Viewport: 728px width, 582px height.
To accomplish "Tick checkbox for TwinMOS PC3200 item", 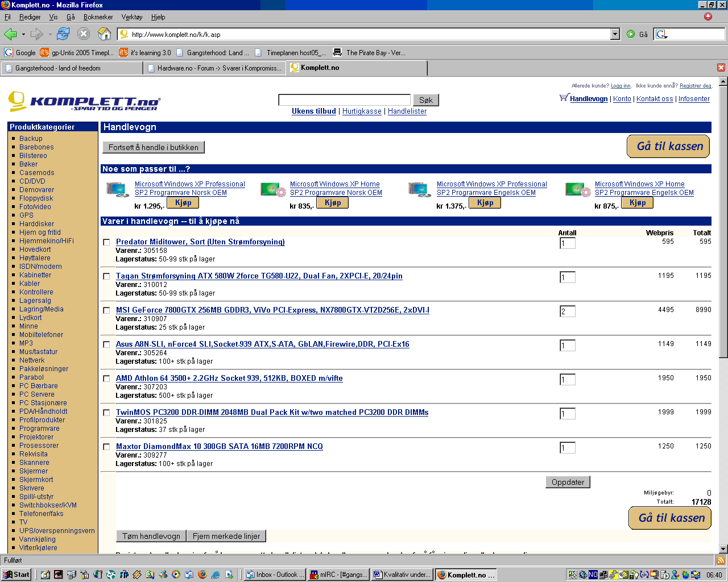I will 106,413.
